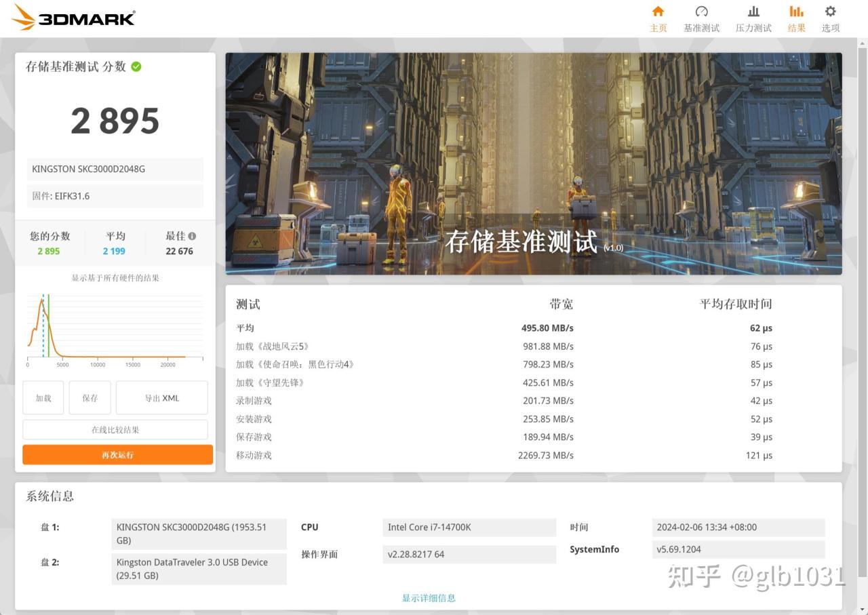Image resolution: width=868 pixels, height=615 pixels.
Task: Click the 带宽 column header
Action: pos(561,304)
